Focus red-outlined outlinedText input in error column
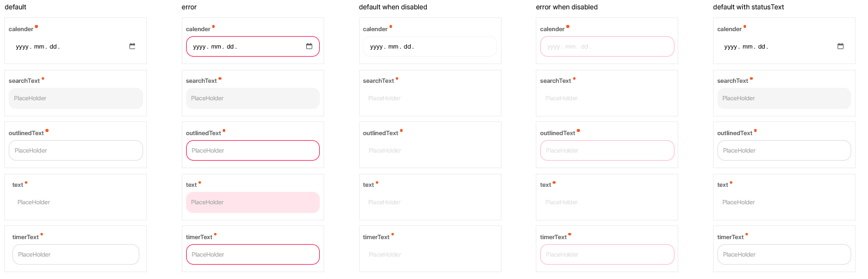 coord(253,151)
